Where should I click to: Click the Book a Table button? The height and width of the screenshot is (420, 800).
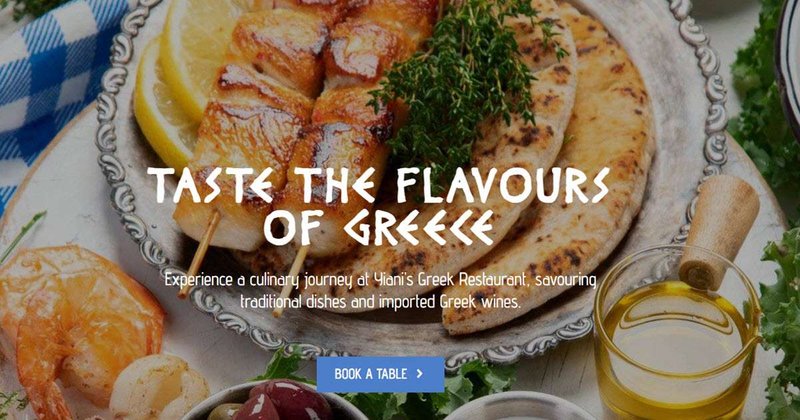(x=380, y=374)
